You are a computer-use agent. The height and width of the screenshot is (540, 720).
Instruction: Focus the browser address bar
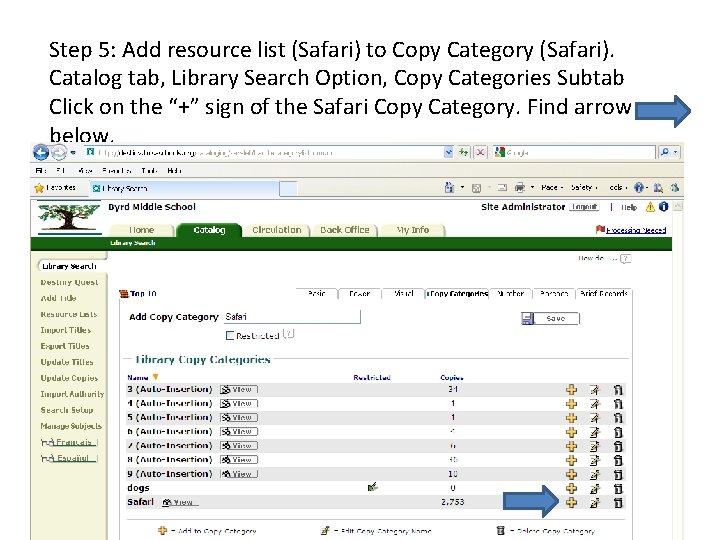click(x=265, y=152)
